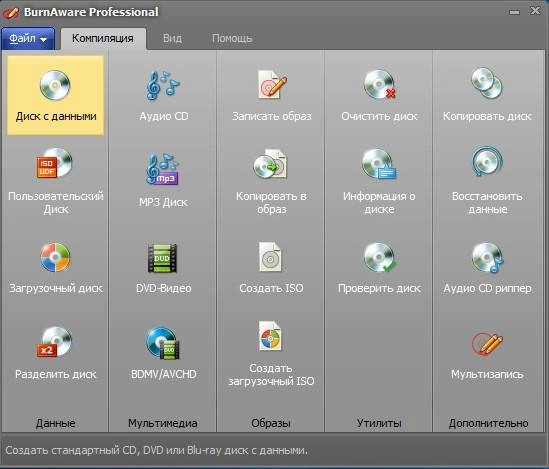Click the Данные category label
The height and width of the screenshot is (469, 549).
click(x=55, y=423)
